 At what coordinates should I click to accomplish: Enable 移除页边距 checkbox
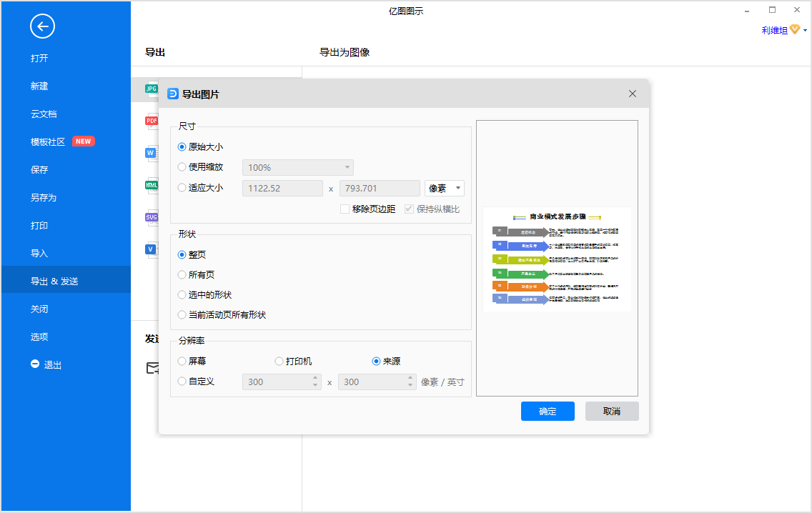[x=367, y=209]
